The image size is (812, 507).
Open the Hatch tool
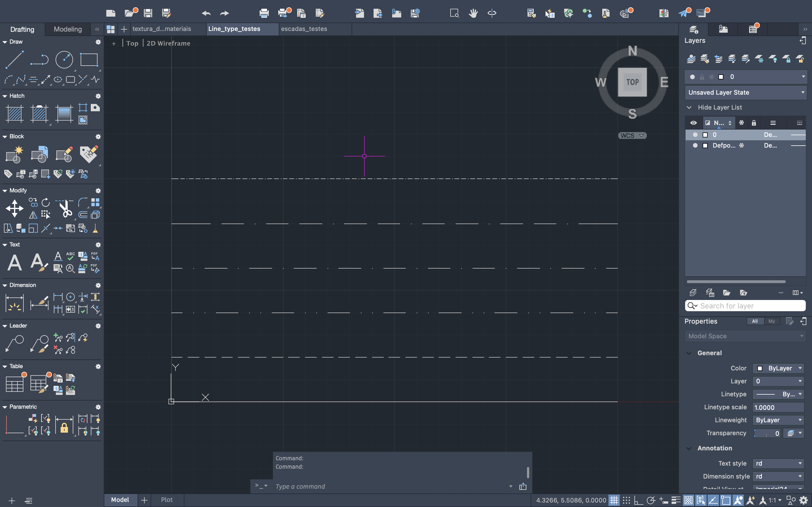(14, 113)
